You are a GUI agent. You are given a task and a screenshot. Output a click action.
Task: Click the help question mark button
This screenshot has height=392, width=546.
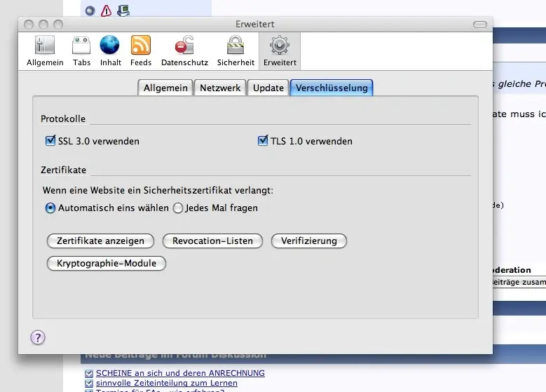click(38, 337)
